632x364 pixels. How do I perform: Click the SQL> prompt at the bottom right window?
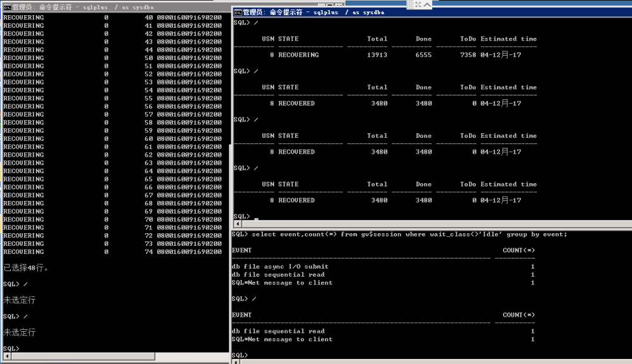click(240, 355)
